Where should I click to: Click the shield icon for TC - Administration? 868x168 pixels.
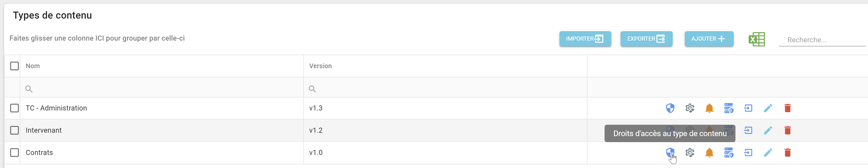pos(670,108)
